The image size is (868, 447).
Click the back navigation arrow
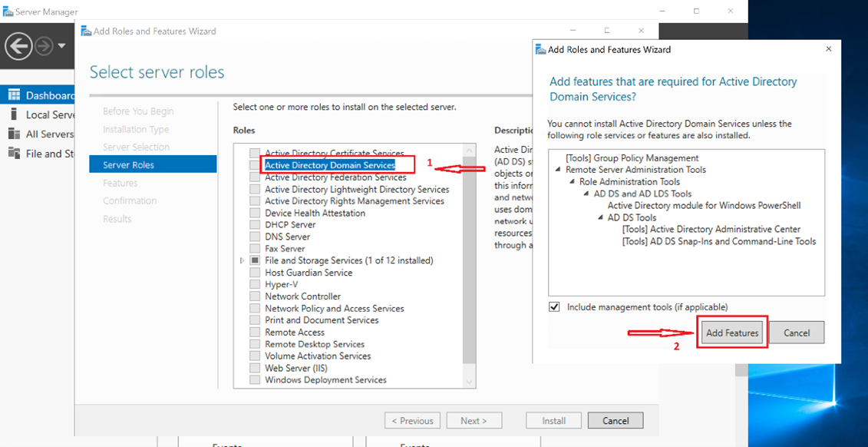point(18,46)
